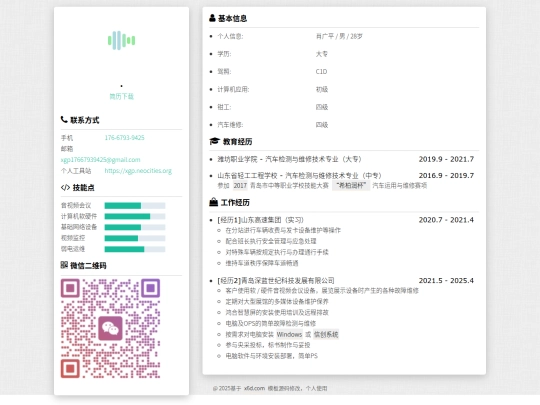Click the 技能点 section heading

tap(84, 188)
